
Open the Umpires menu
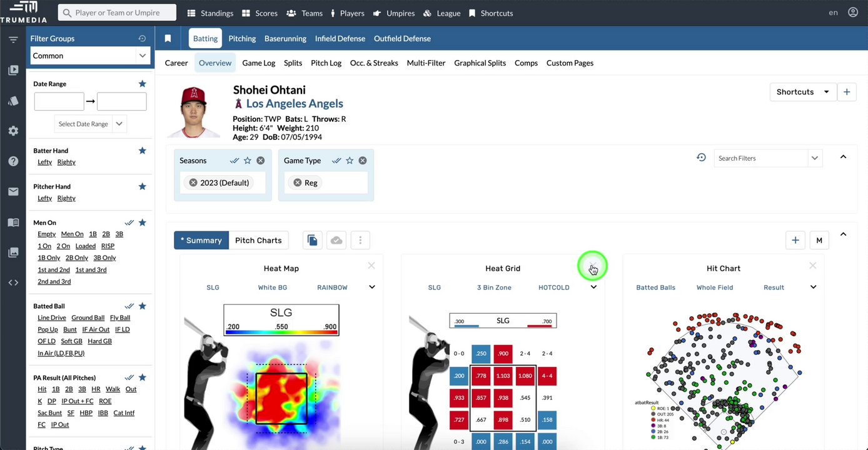(393, 13)
